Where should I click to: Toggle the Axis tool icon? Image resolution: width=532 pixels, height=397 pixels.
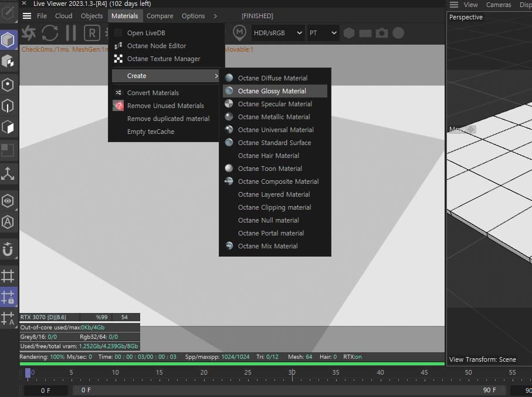(8, 173)
